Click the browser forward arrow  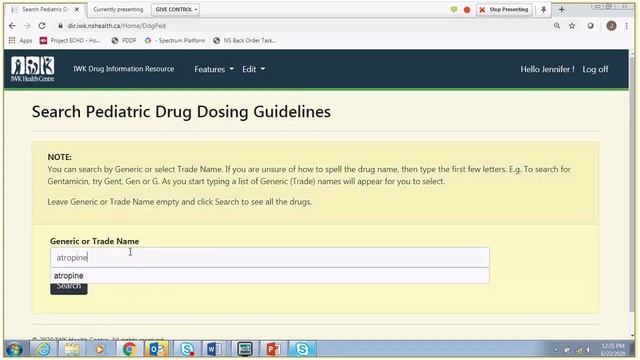click(x=27, y=26)
